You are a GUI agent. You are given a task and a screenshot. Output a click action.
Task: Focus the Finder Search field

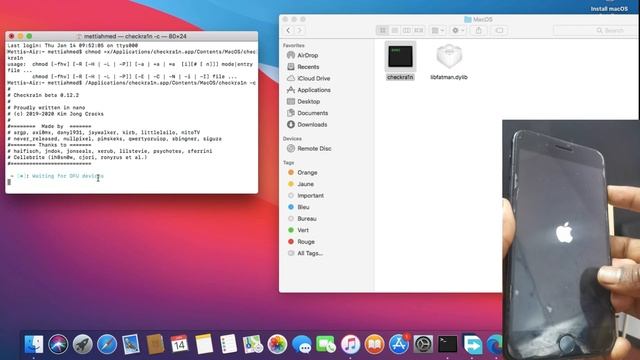595,30
